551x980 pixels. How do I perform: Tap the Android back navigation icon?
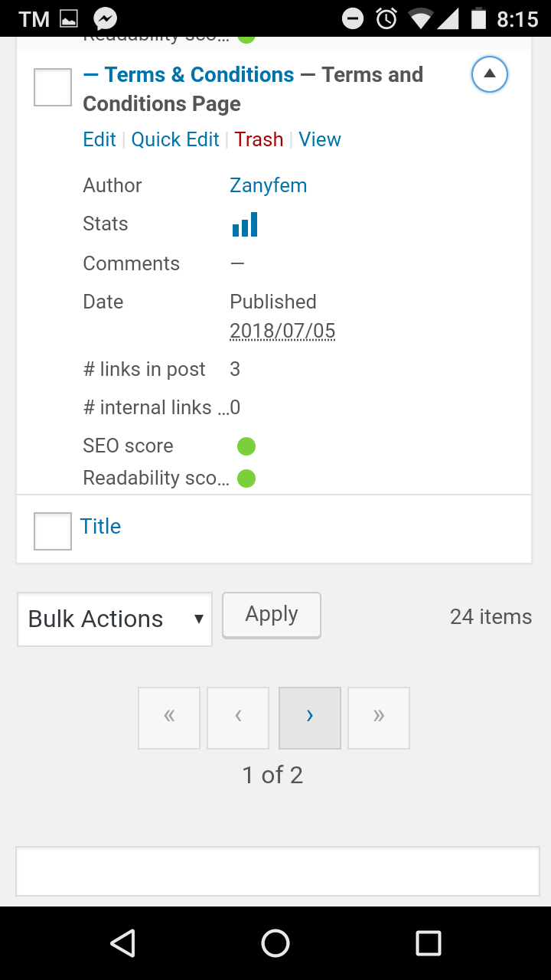[123, 943]
